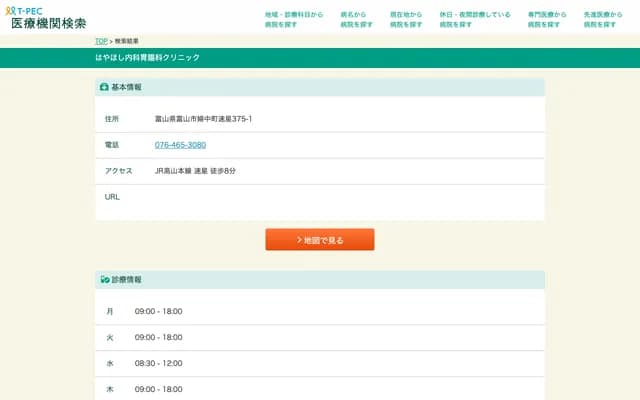Viewport: 640px width, 400px height.
Task: Open 休日・夜間診療している病院を探す menu
Action: [x=475, y=19]
